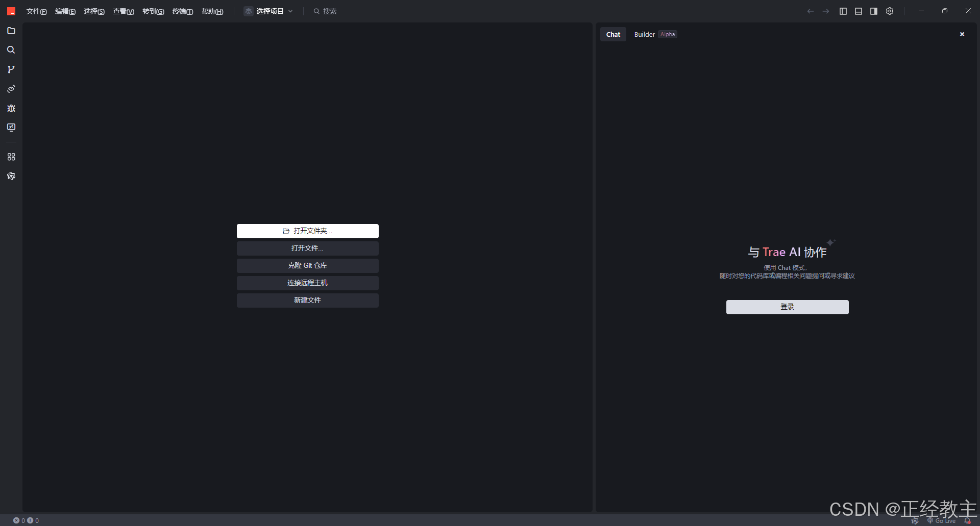Click the 登录 login button
Image resolution: width=980 pixels, height=526 pixels.
point(788,307)
